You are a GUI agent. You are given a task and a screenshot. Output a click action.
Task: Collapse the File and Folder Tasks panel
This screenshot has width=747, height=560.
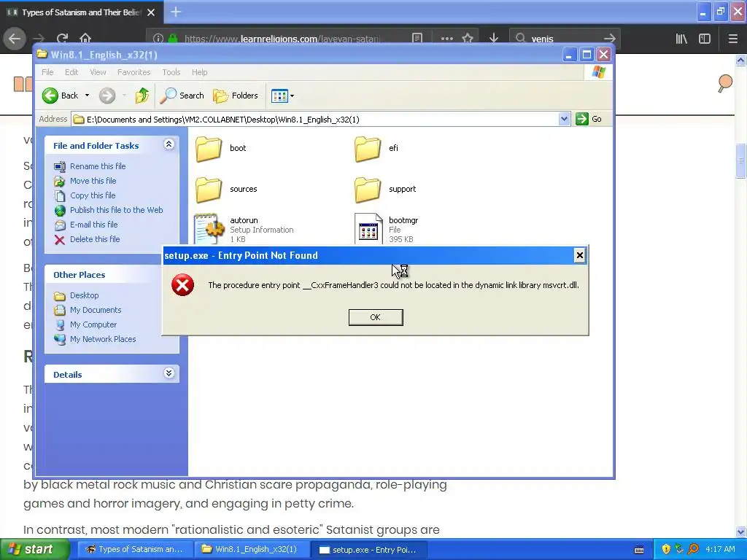click(169, 144)
